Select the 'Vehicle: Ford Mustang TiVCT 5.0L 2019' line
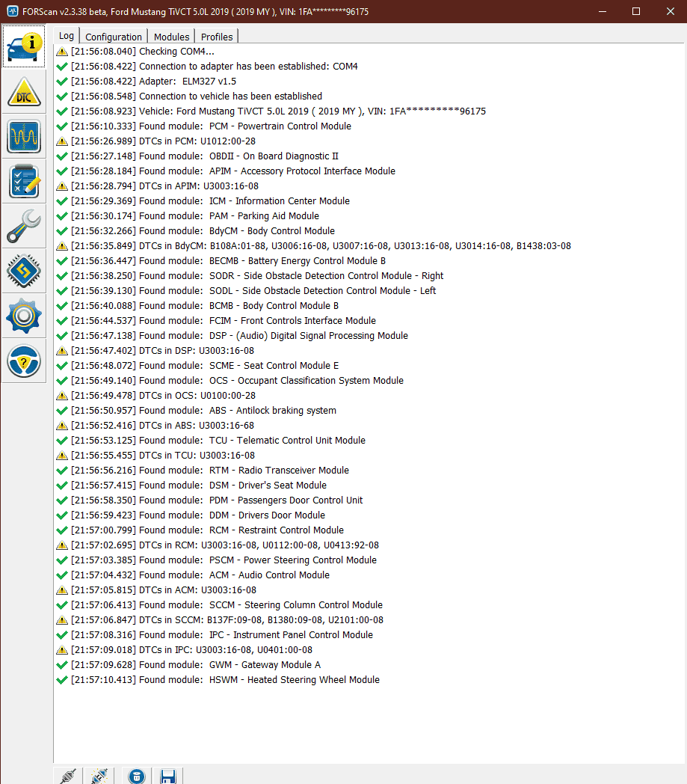Screen dimensions: 687x784 (271, 111)
